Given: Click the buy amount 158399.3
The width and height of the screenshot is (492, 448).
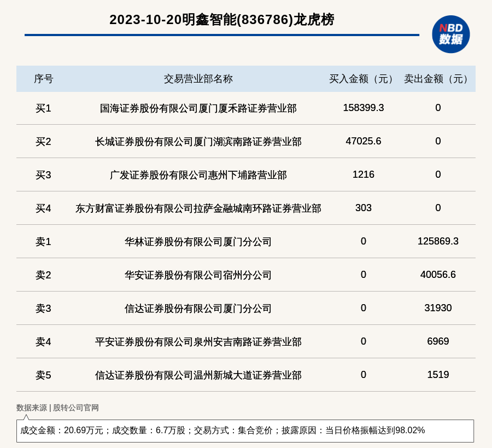Looking at the screenshot, I should click(x=364, y=108).
